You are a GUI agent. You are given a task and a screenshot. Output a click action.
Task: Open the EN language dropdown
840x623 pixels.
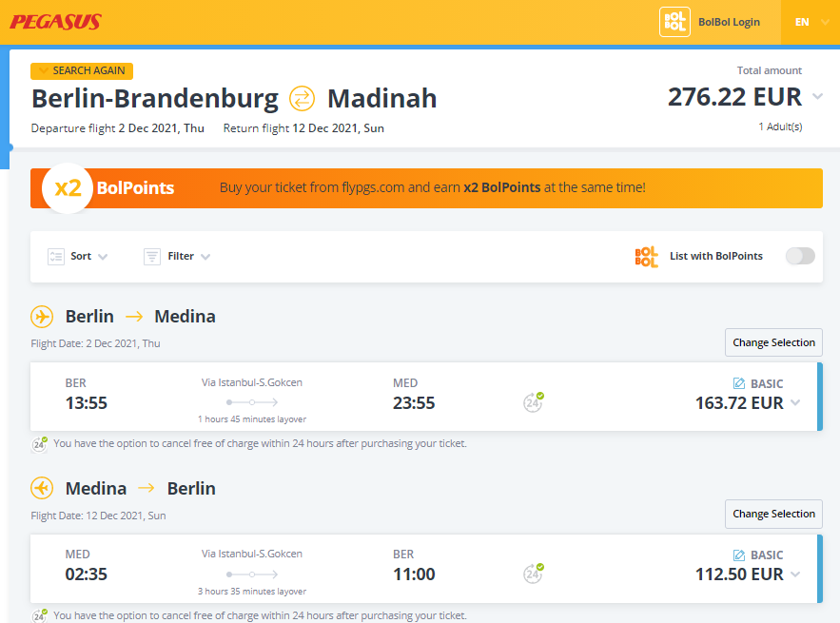[x=811, y=22]
